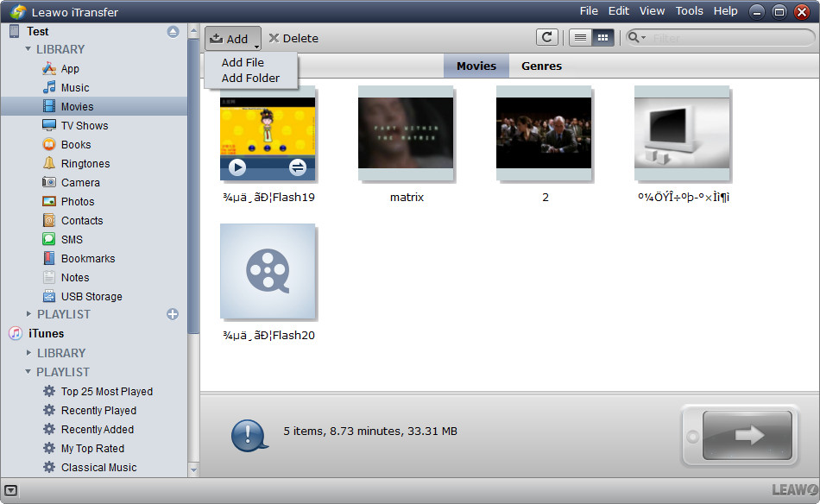820x504 pixels.
Task: Open the Books icon
Action: click(49, 144)
